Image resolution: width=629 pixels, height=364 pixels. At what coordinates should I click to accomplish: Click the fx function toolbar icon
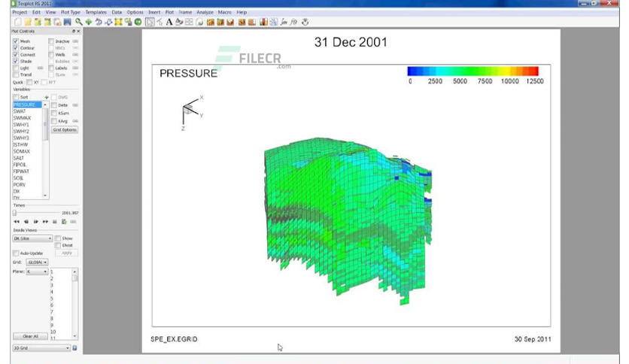[284, 22]
